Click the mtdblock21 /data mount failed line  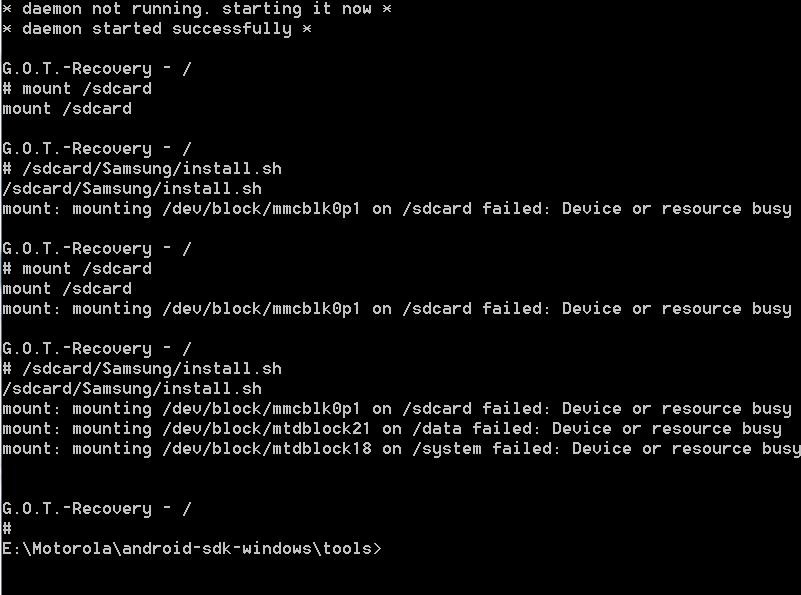tap(392, 429)
